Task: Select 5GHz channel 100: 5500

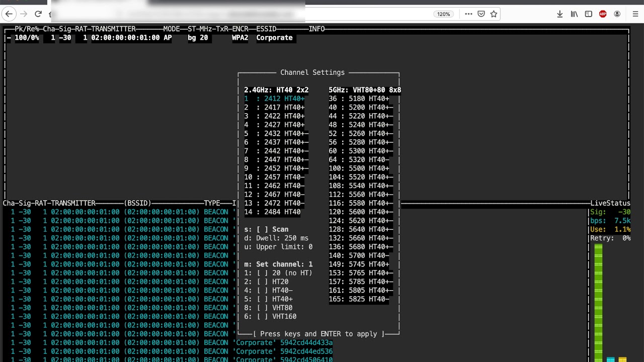Action: click(x=359, y=168)
